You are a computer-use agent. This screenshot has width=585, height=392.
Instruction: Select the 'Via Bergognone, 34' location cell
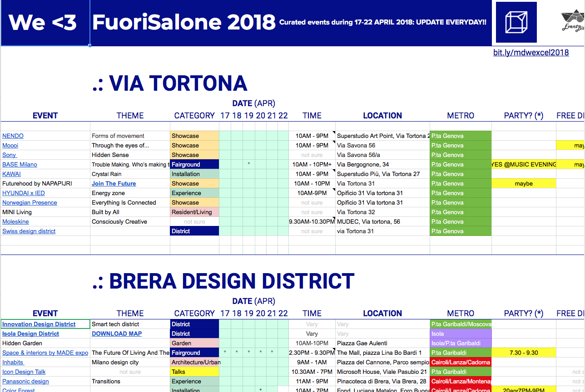tap(382, 164)
